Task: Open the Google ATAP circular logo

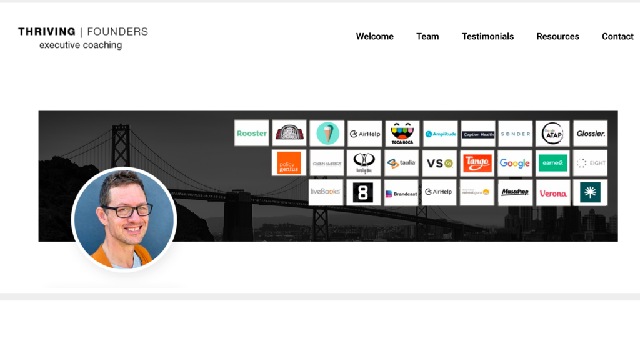Action: pyautogui.click(x=552, y=133)
